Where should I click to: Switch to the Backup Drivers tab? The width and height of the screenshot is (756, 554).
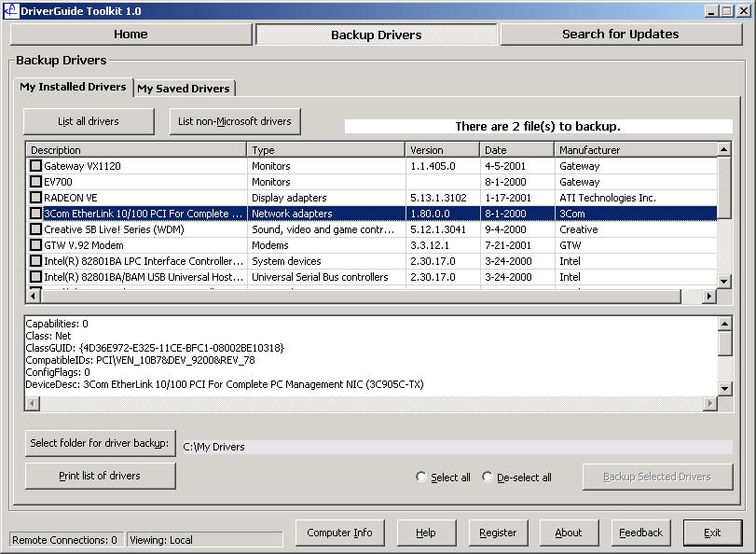coord(376,35)
